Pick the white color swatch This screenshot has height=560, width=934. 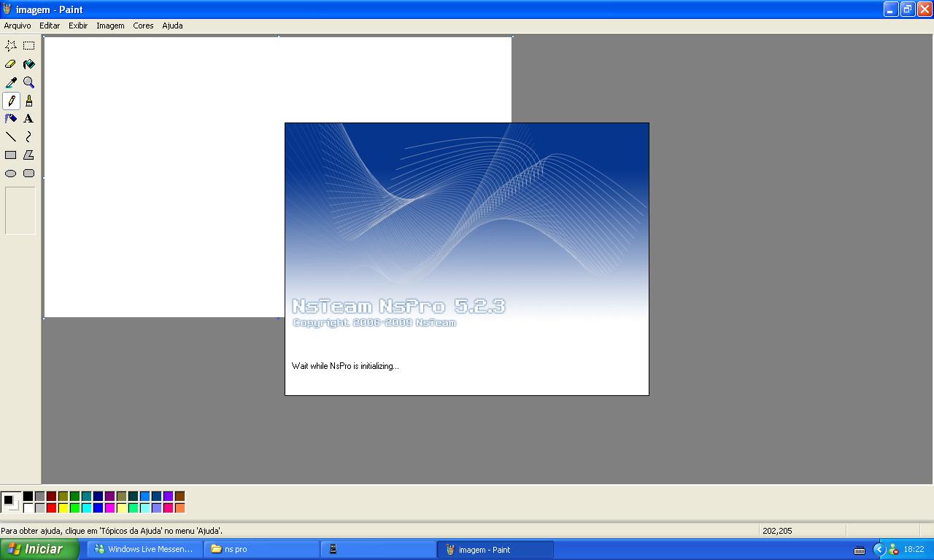click(28, 508)
